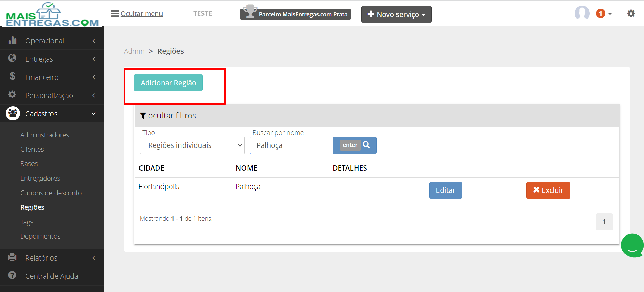Delete the Palhoça region with Excluir
The height and width of the screenshot is (292, 644).
tap(548, 190)
